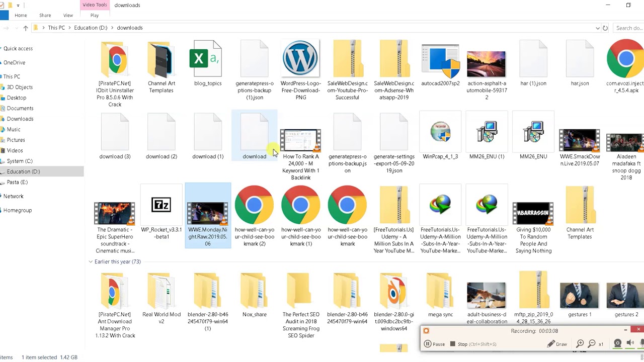Zoom in using recorder magnifier
644x362 pixels.
tap(580, 344)
